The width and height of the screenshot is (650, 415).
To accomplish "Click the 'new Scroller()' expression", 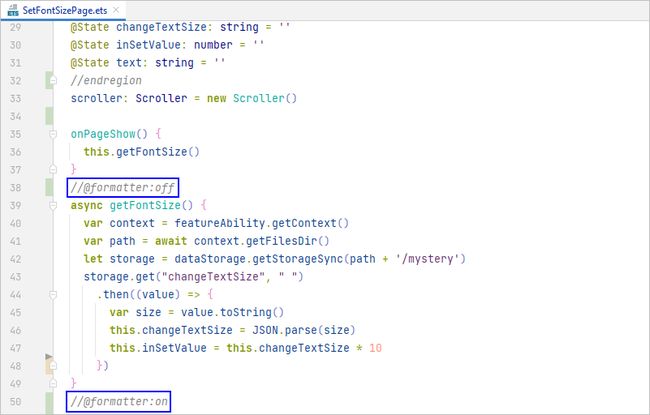I will tap(252, 98).
